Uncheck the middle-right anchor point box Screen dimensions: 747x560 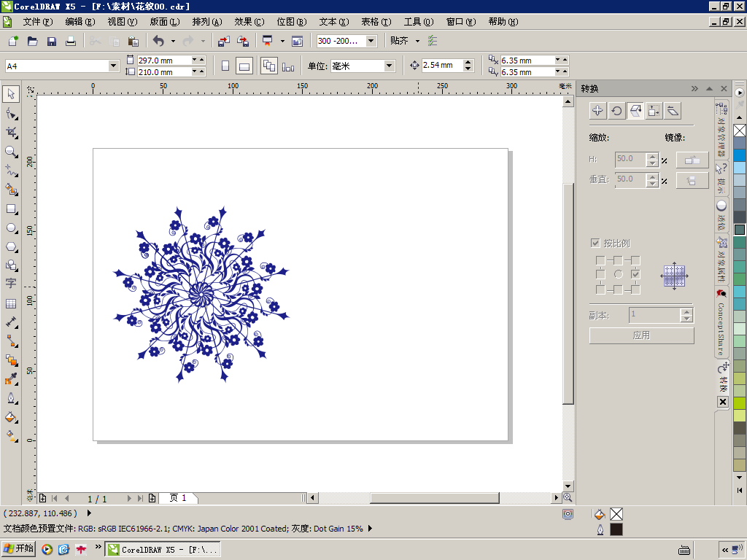635,274
